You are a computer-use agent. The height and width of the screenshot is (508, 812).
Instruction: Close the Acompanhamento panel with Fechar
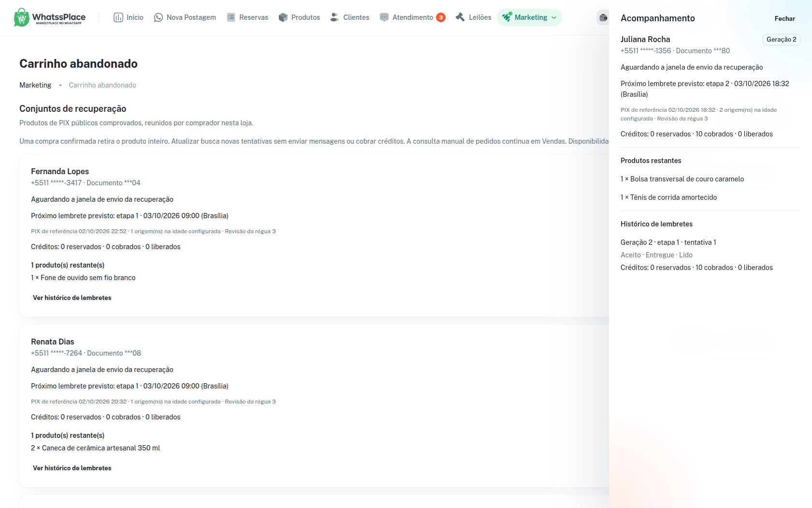(784, 18)
